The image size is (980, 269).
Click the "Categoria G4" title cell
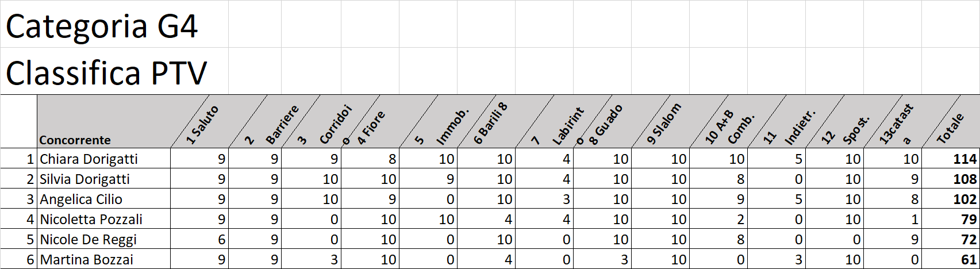pyautogui.click(x=102, y=26)
